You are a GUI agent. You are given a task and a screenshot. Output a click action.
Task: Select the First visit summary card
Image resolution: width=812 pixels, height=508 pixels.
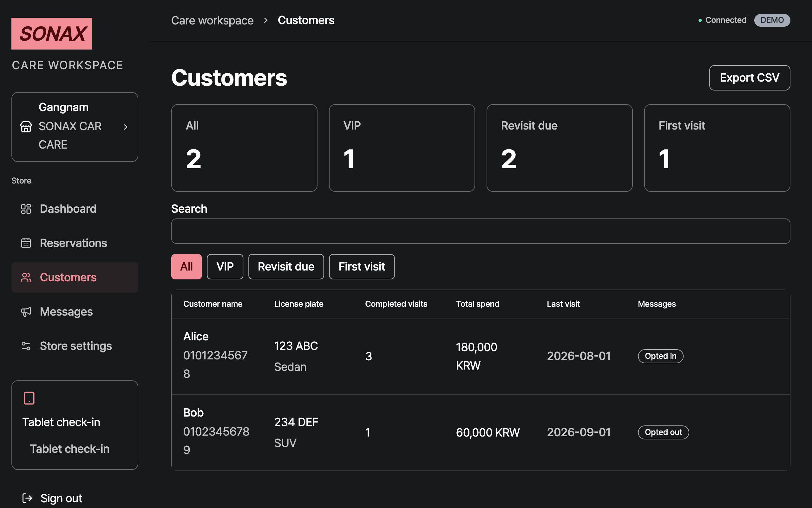717,148
